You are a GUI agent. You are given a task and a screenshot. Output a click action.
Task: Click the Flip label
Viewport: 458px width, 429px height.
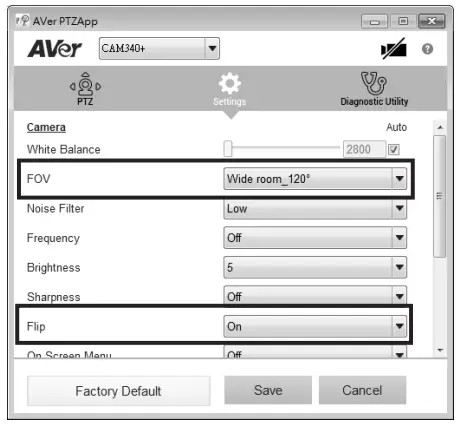coord(36,327)
